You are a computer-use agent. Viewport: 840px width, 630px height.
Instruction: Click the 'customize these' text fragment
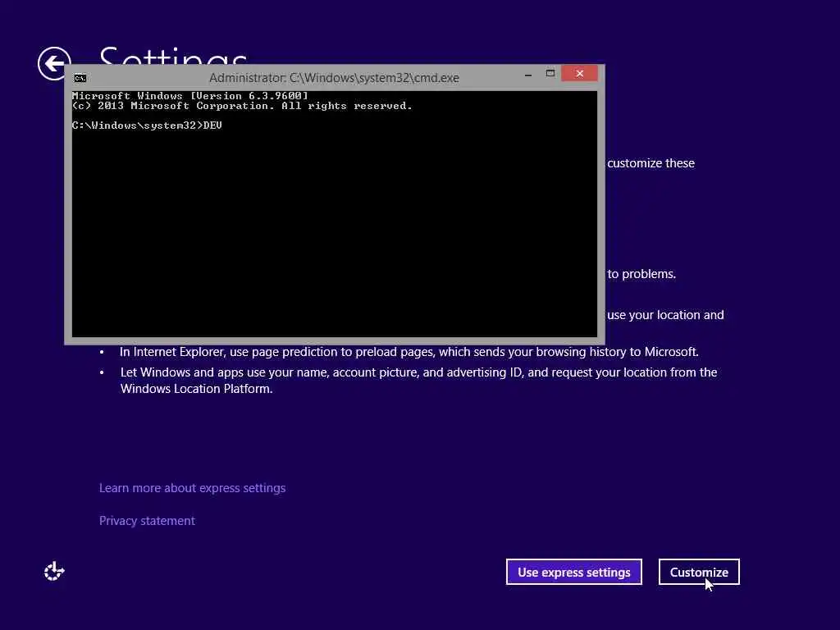(x=651, y=163)
